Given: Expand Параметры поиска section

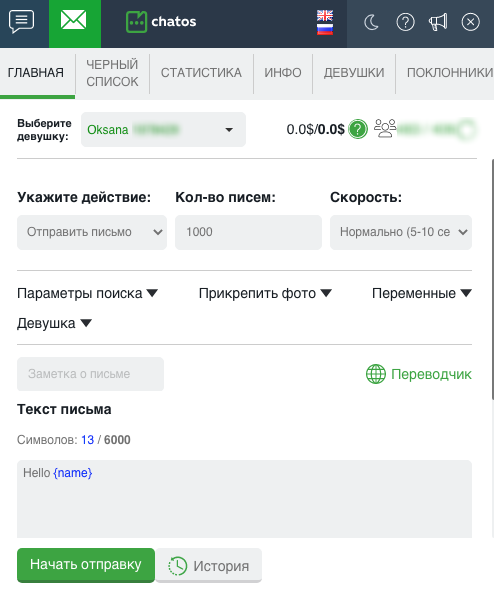Looking at the screenshot, I should [x=87, y=293].
